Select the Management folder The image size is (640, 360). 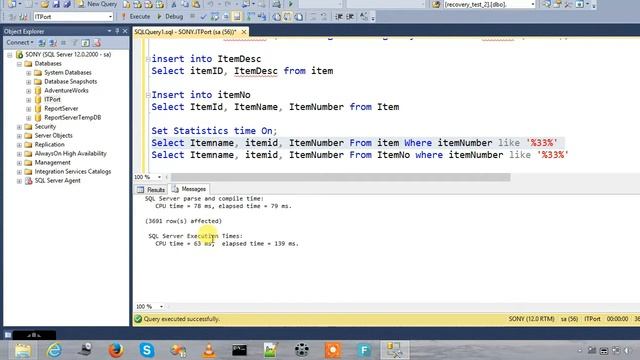click(52, 162)
